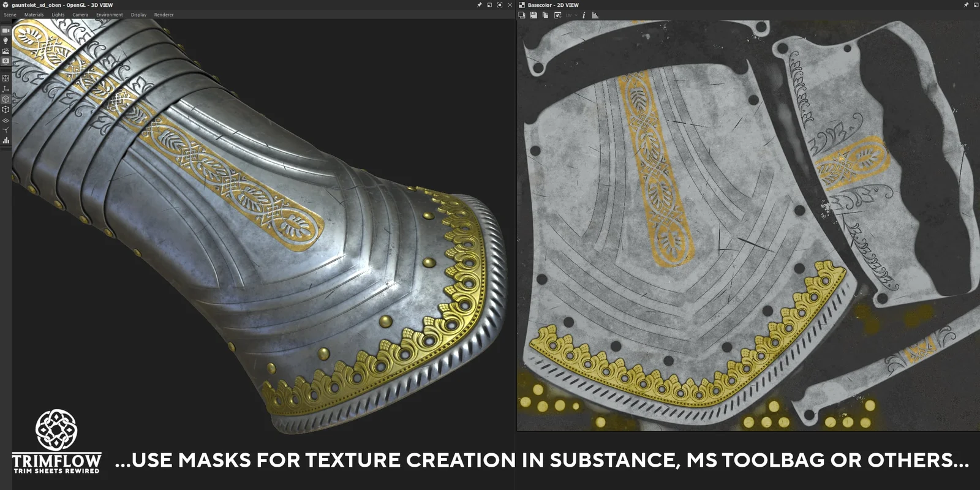Show the histogram in 2D View
The width and height of the screenshot is (980, 490).
(595, 15)
